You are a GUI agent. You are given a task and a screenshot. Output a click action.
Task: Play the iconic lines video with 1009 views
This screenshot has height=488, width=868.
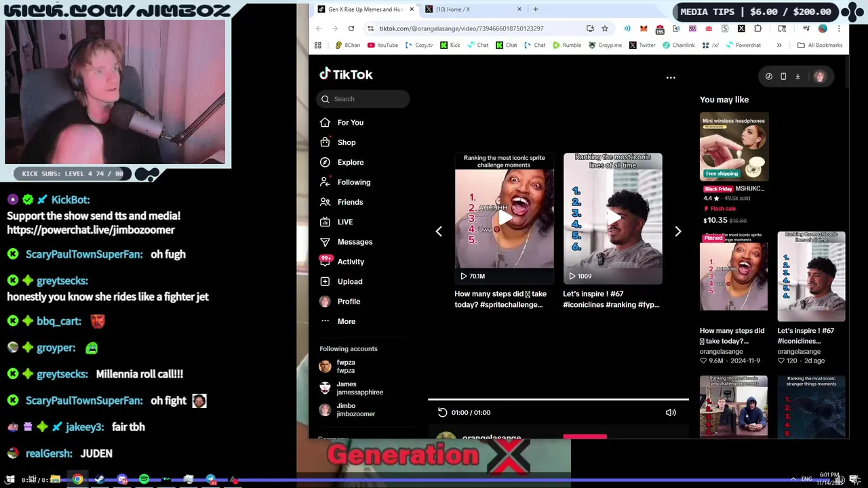pos(612,218)
